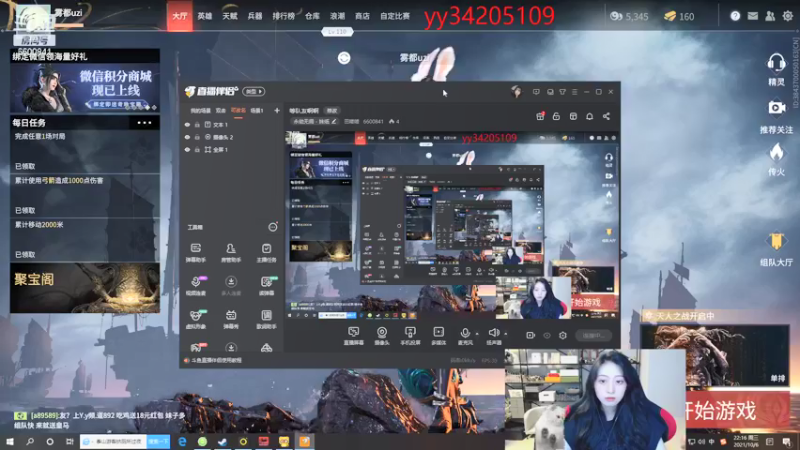Open the game mail envelope icon

tap(753, 16)
